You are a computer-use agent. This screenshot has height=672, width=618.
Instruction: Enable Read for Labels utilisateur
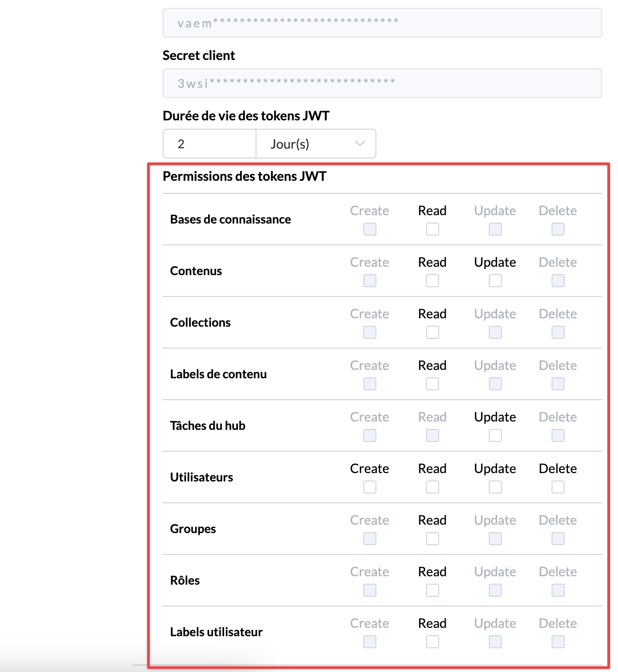coord(432,642)
